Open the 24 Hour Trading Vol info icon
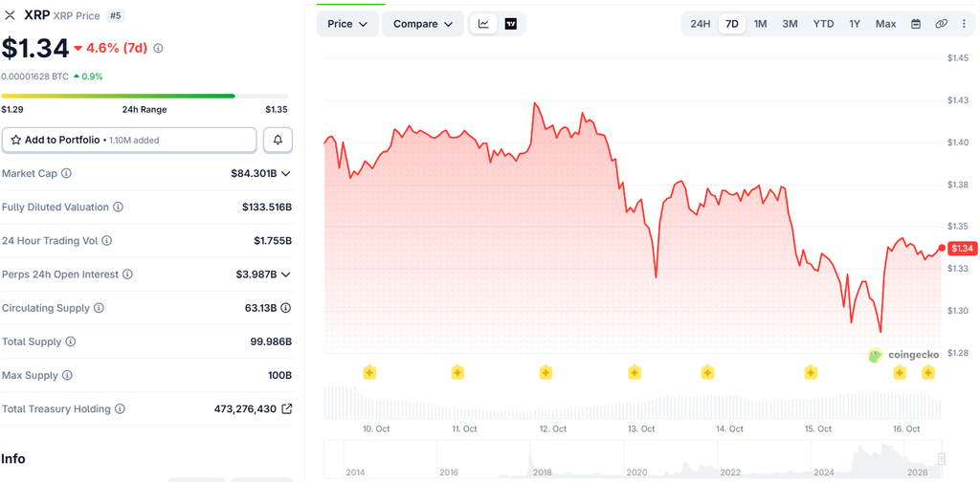The width and height of the screenshot is (980, 482). (107, 240)
